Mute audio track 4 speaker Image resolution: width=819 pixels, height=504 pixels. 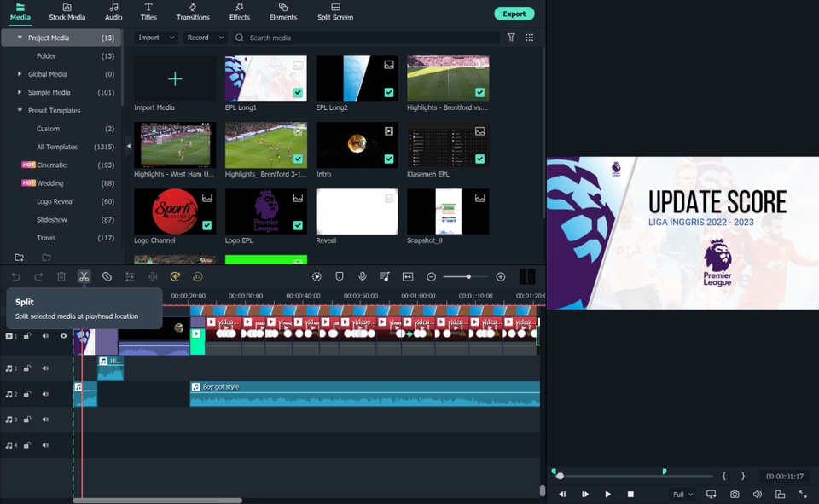[45, 445]
